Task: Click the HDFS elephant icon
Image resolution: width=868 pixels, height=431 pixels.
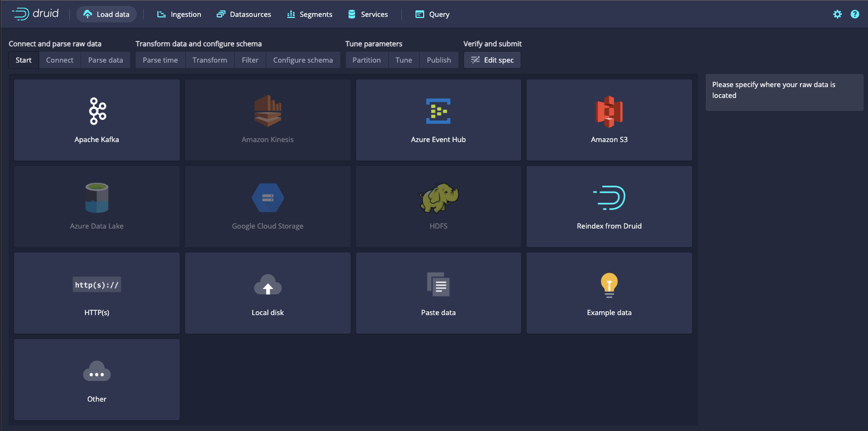Action: (438, 198)
